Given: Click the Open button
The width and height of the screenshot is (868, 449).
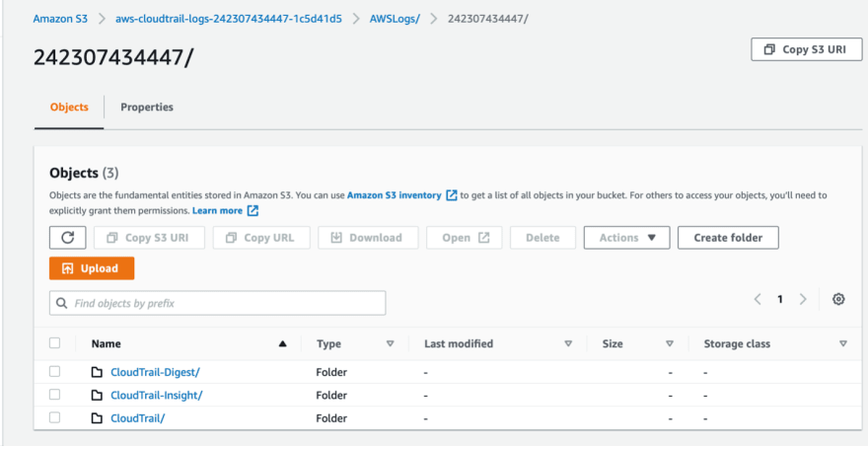Looking at the screenshot, I should 464,238.
